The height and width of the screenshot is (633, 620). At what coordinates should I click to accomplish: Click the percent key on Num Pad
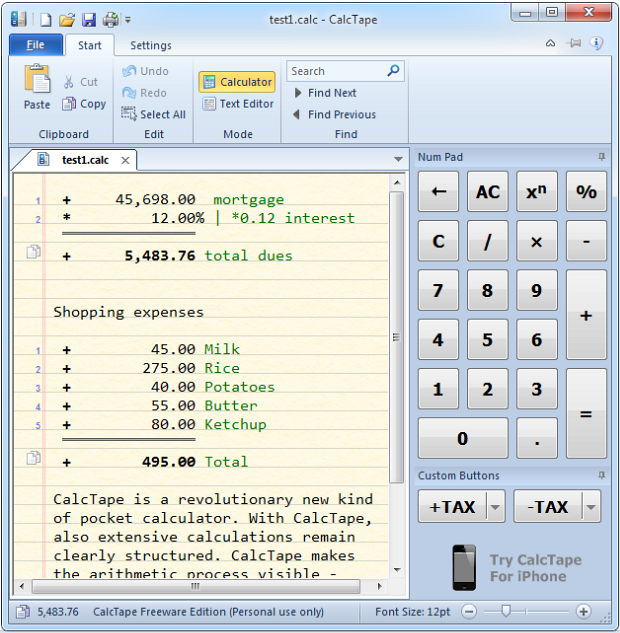[586, 191]
